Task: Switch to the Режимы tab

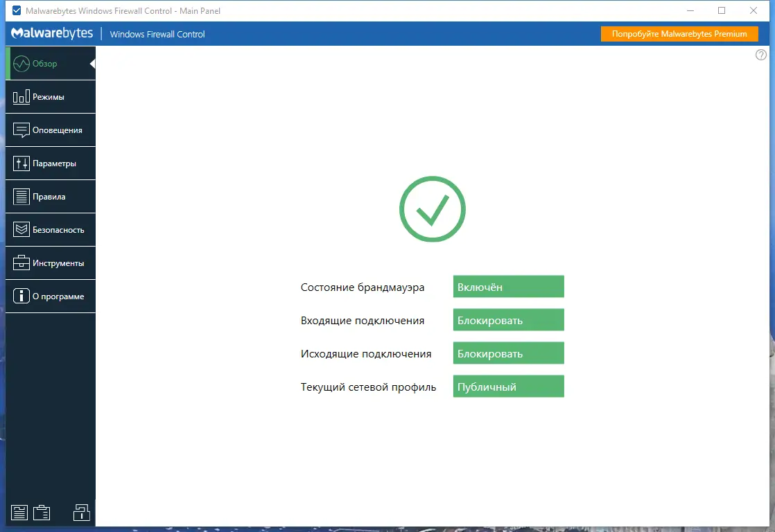Action: [x=51, y=97]
